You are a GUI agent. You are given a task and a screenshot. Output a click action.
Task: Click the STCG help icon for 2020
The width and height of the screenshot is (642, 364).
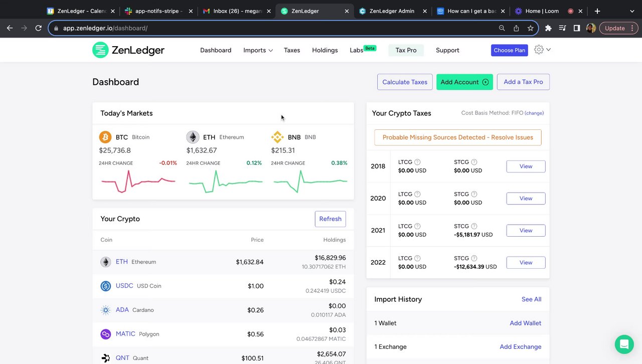coord(474,194)
